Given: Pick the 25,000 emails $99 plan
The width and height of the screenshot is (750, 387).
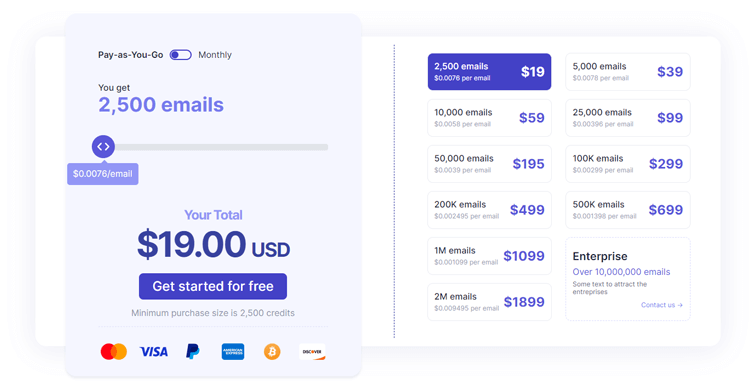Looking at the screenshot, I should pos(628,118).
